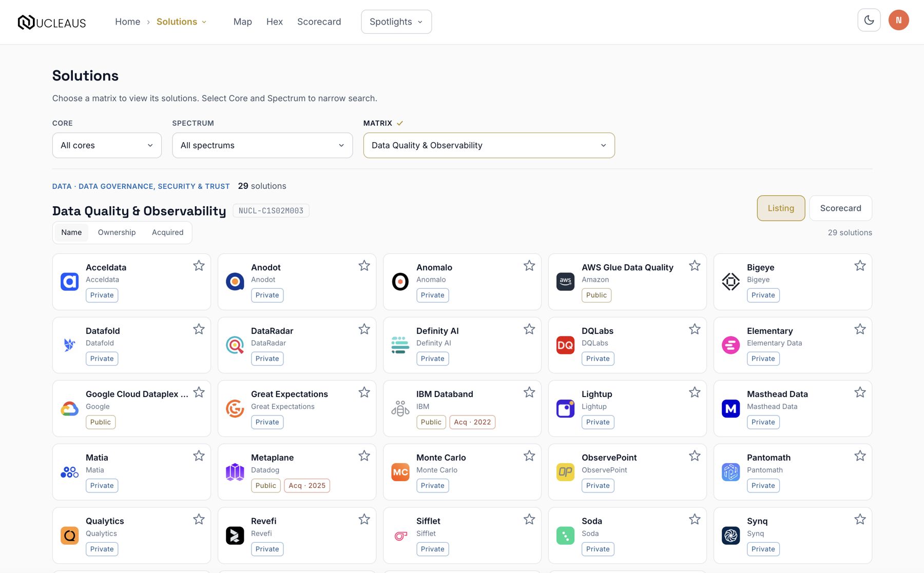Open the Map page
The height and width of the screenshot is (573, 924).
pos(243,22)
